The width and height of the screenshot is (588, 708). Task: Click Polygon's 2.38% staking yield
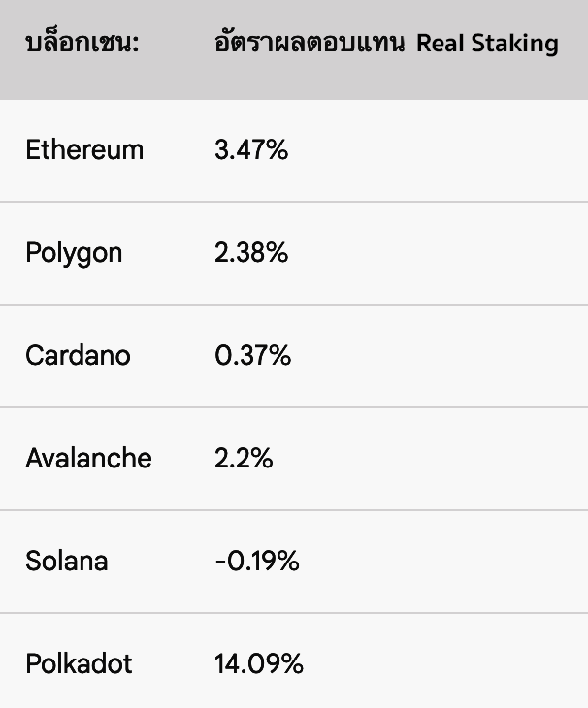click(251, 253)
